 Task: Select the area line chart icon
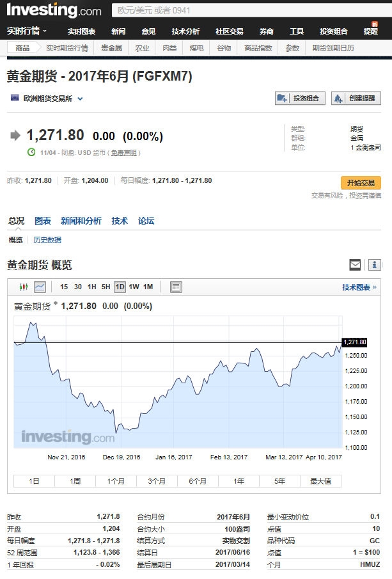[x=40, y=287]
